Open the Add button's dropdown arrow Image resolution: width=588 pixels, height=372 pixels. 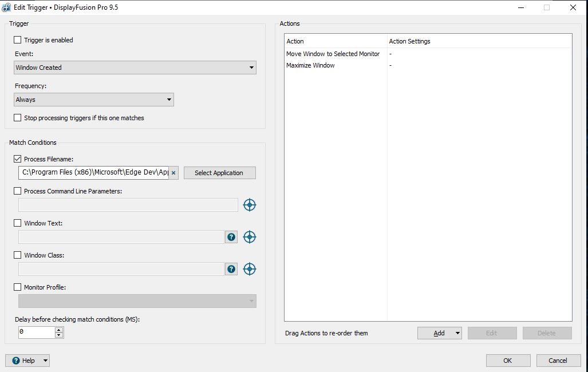[457, 333]
